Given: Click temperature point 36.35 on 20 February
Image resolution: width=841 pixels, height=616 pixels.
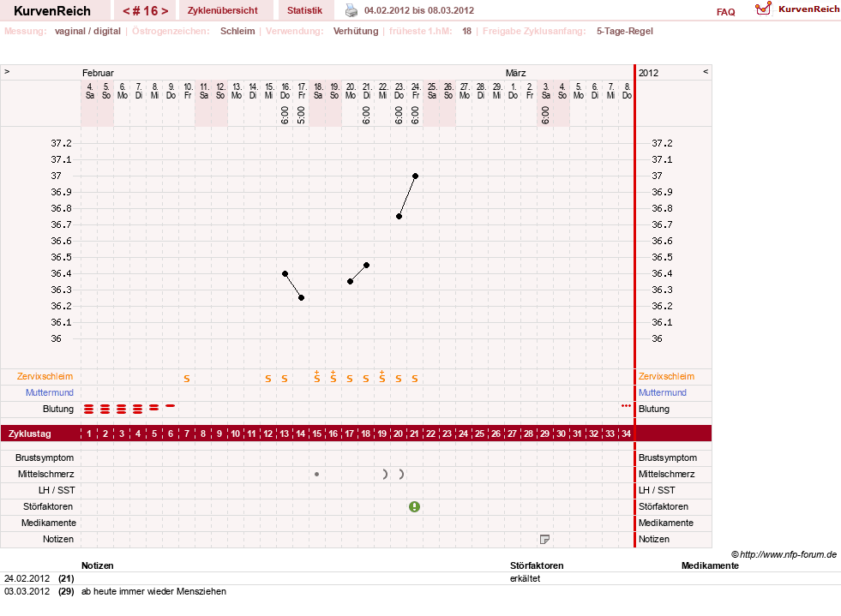Looking at the screenshot, I should [351, 282].
